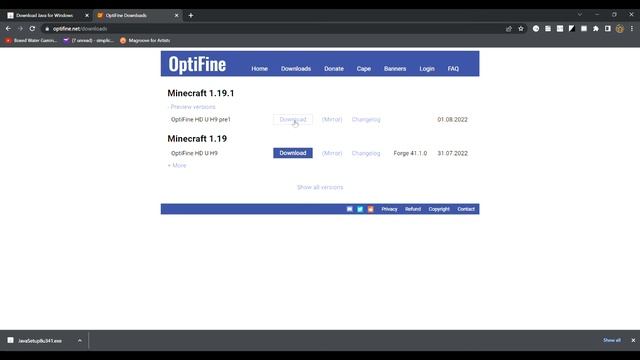
Task: Click Show all versions
Action: [320, 187]
